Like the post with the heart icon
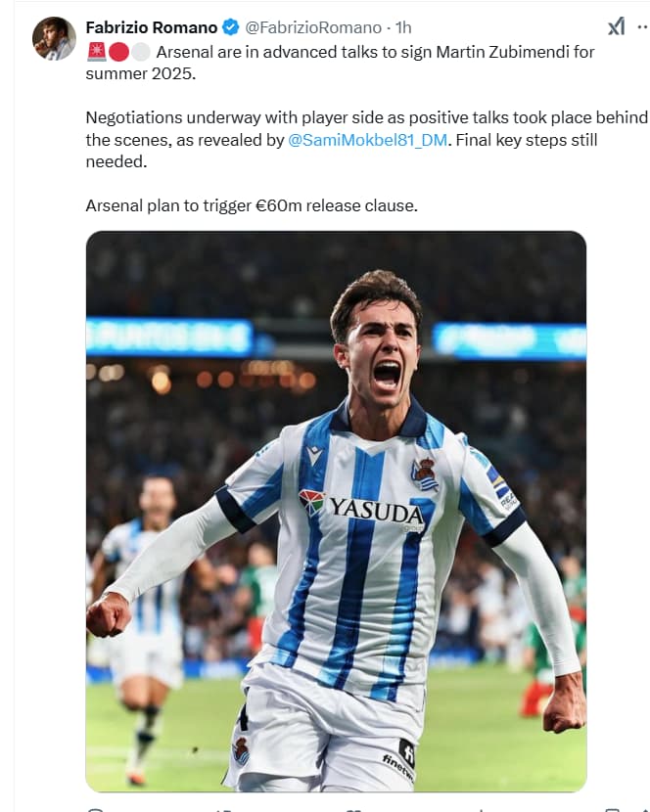This screenshot has height=812, width=650. [353, 809]
